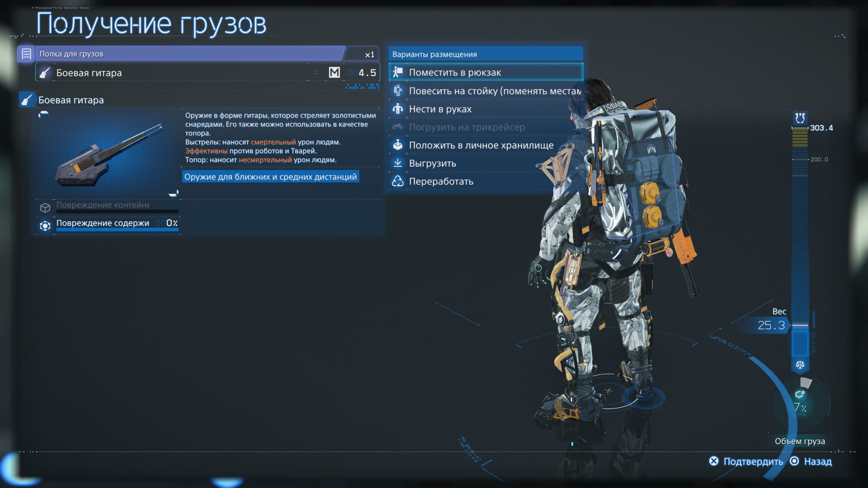Select 'Выгрузить' option
This screenshot has width=868, height=488.
tap(486, 163)
